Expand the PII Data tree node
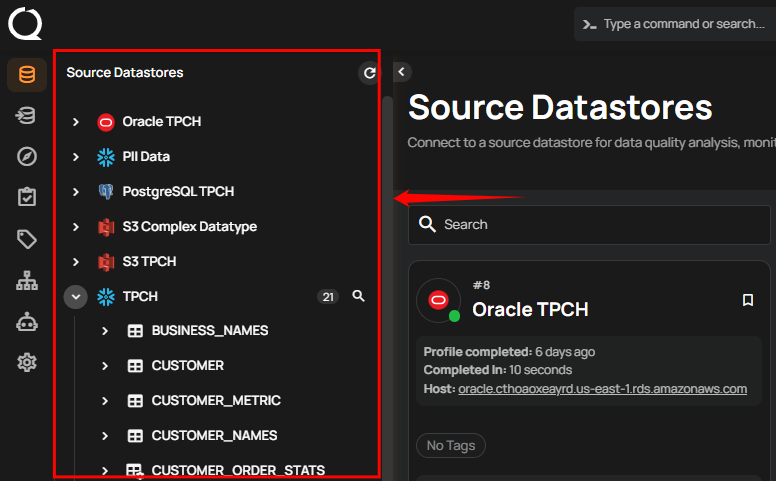This screenshot has height=481, width=776. coord(76,157)
